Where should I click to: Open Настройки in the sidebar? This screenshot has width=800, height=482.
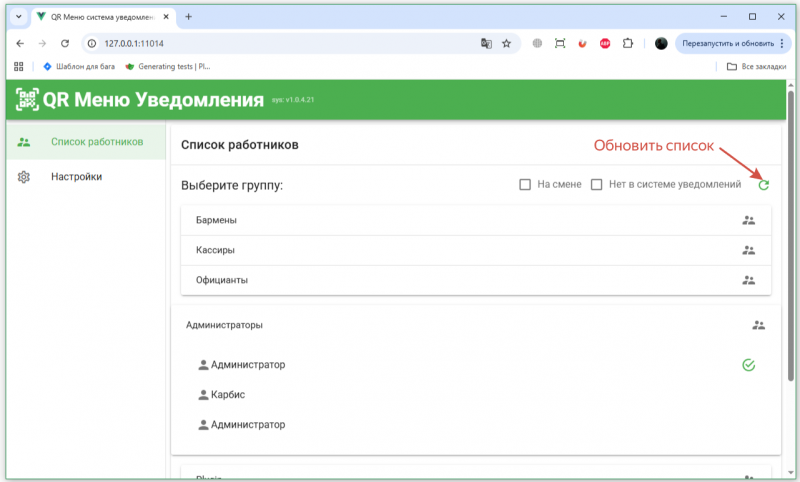pos(76,177)
